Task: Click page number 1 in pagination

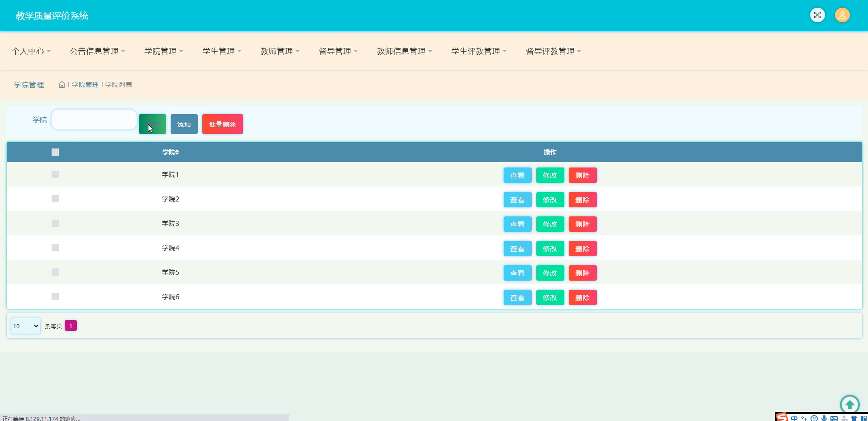Action: click(71, 325)
